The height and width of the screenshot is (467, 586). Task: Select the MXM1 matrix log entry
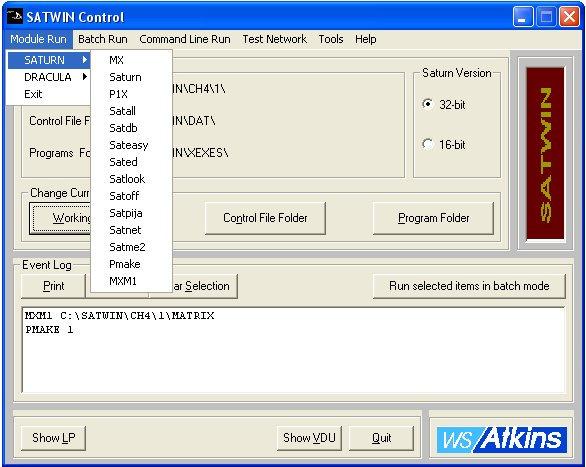(x=120, y=316)
